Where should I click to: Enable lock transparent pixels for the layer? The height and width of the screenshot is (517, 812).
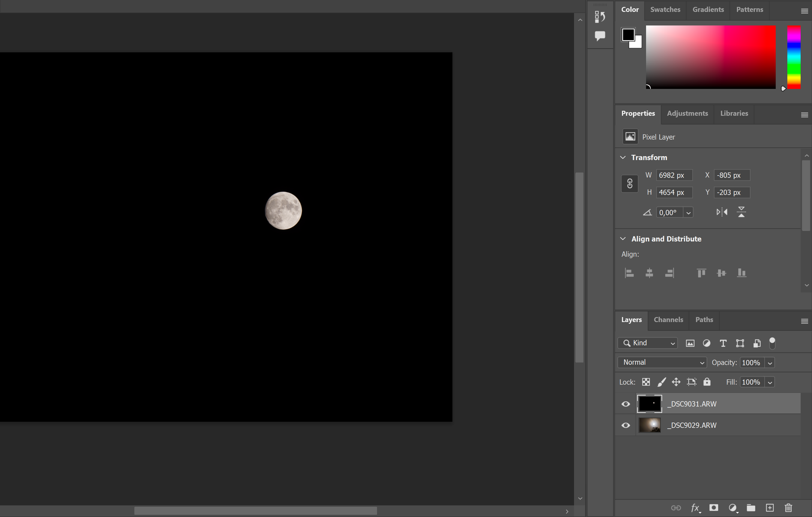click(x=646, y=382)
